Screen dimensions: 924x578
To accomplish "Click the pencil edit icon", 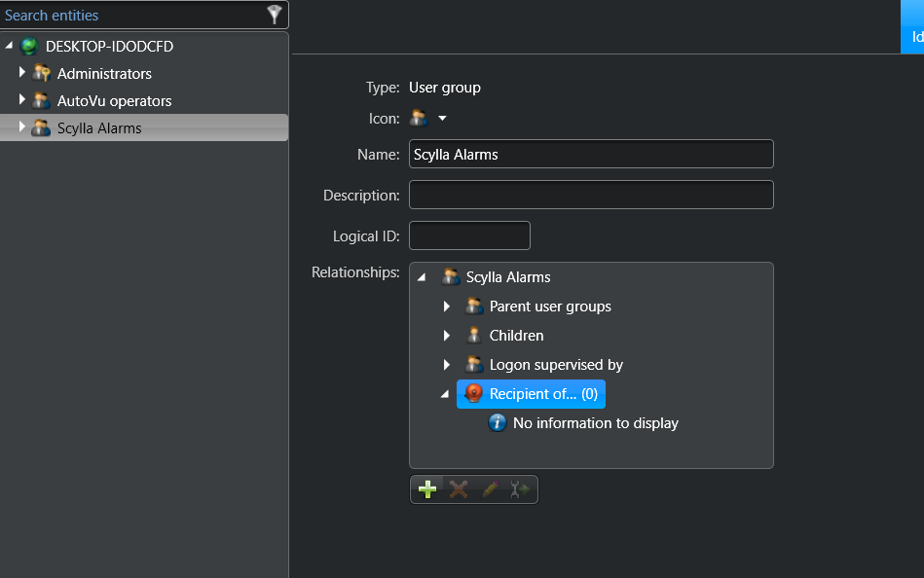I will 490,489.
